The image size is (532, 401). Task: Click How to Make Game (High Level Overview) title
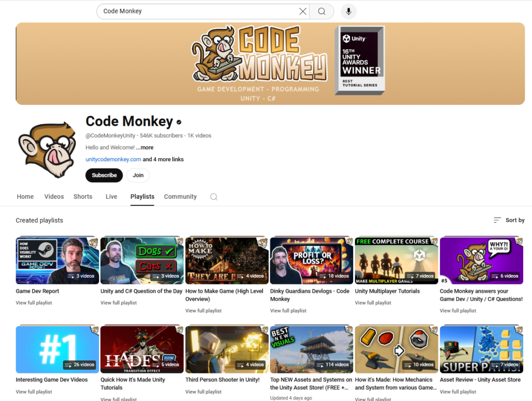coord(224,295)
